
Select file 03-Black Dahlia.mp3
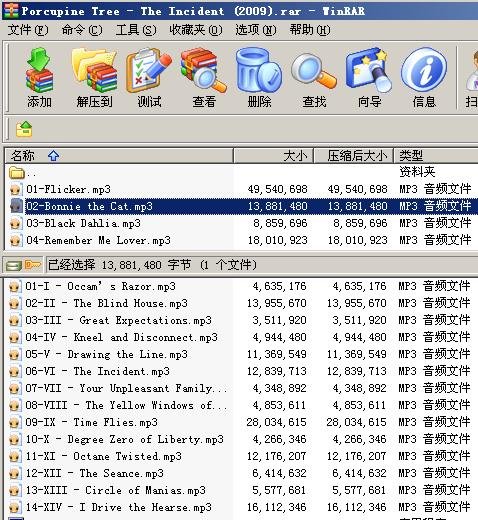83,224
